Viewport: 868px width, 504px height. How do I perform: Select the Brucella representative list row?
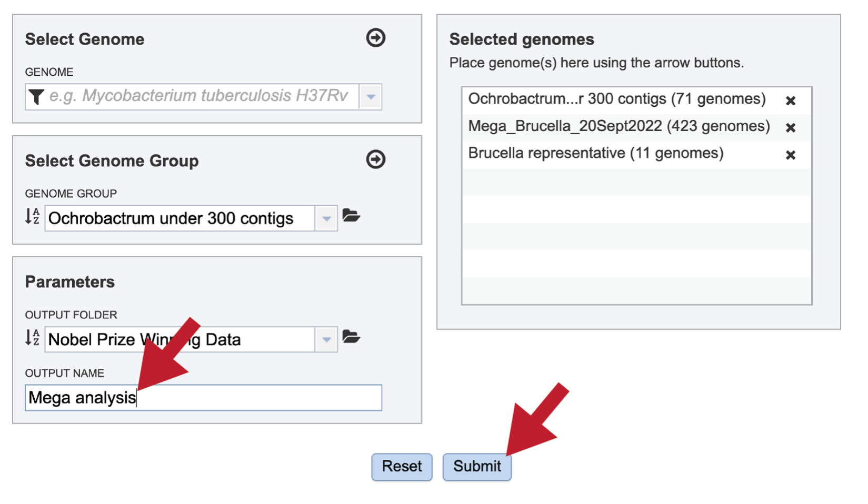click(x=636, y=155)
